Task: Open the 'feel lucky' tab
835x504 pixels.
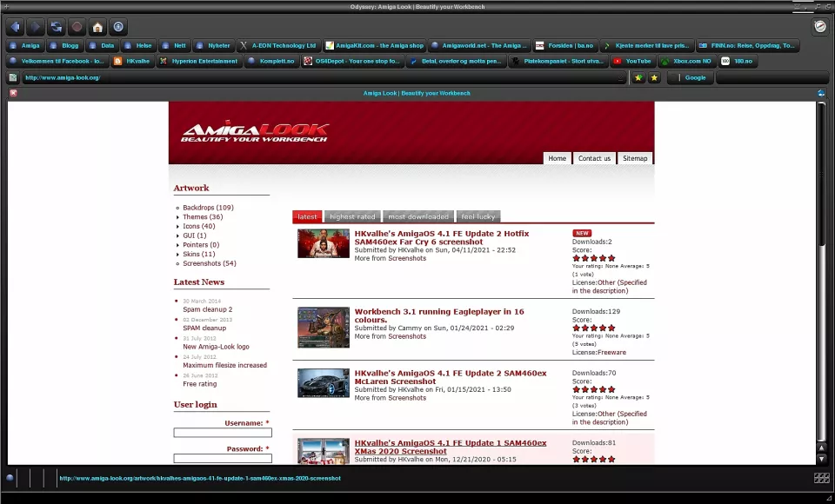Action: click(x=478, y=216)
